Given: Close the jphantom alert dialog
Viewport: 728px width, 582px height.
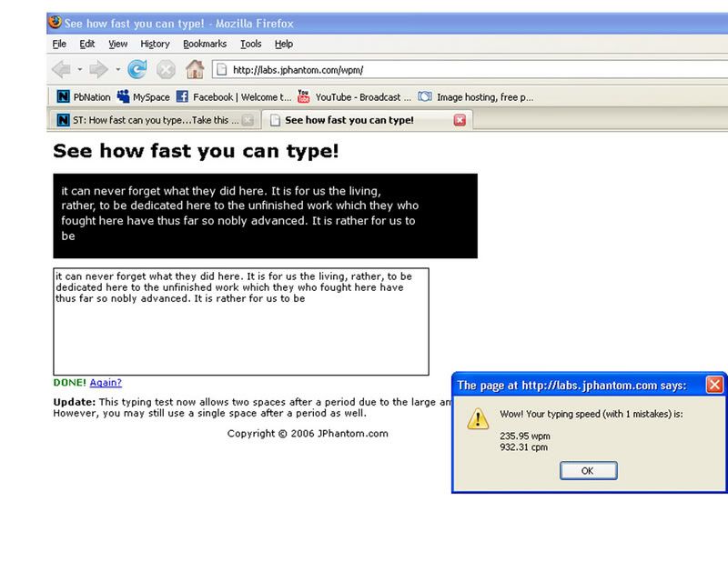Looking at the screenshot, I should click(714, 385).
